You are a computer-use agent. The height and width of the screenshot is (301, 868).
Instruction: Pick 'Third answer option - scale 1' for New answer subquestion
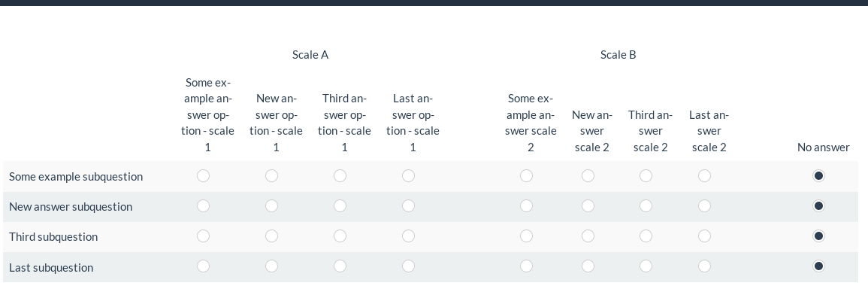340,206
